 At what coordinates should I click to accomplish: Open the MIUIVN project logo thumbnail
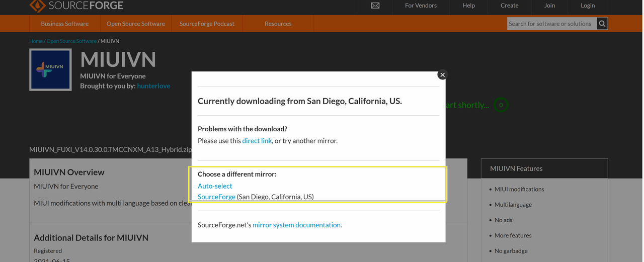point(50,69)
